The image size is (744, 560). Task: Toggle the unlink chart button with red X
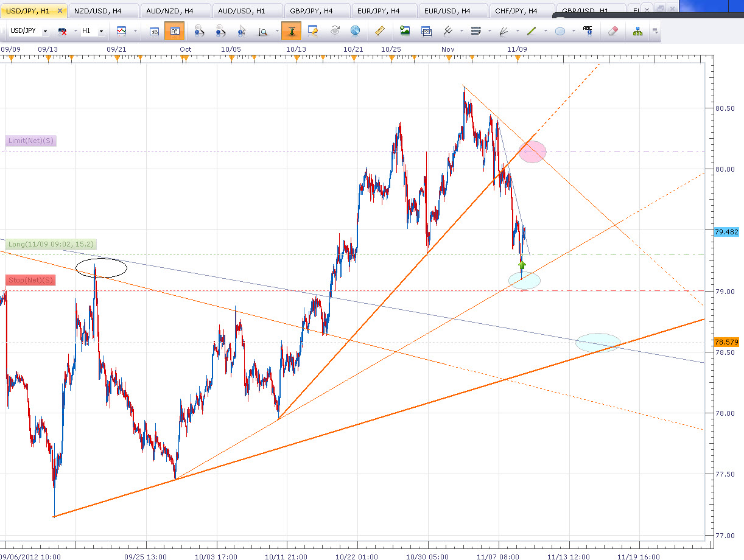pos(62,31)
